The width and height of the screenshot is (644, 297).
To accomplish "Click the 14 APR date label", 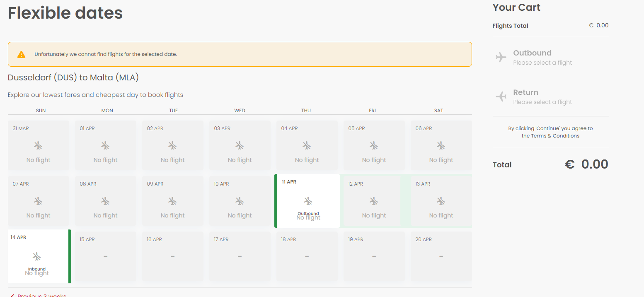I will tap(18, 237).
